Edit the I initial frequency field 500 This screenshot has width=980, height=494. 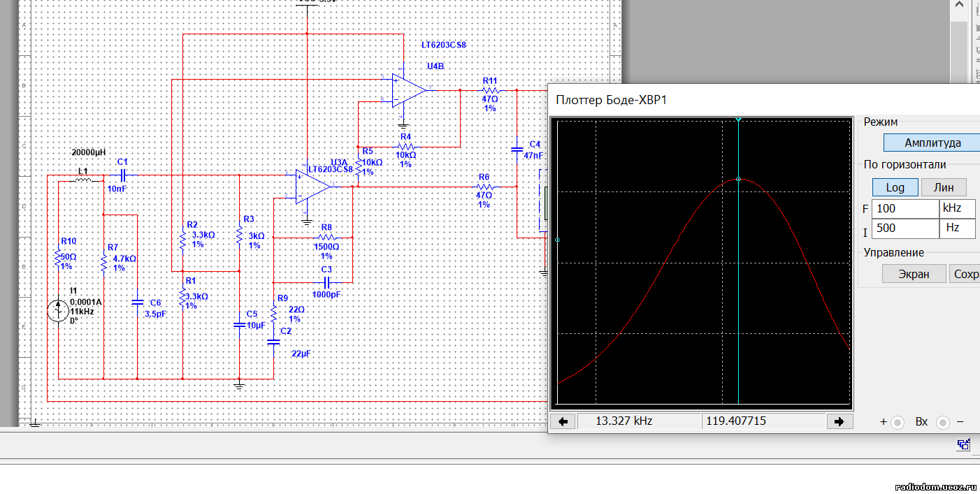pyautogui.click(x=905, y=228)
